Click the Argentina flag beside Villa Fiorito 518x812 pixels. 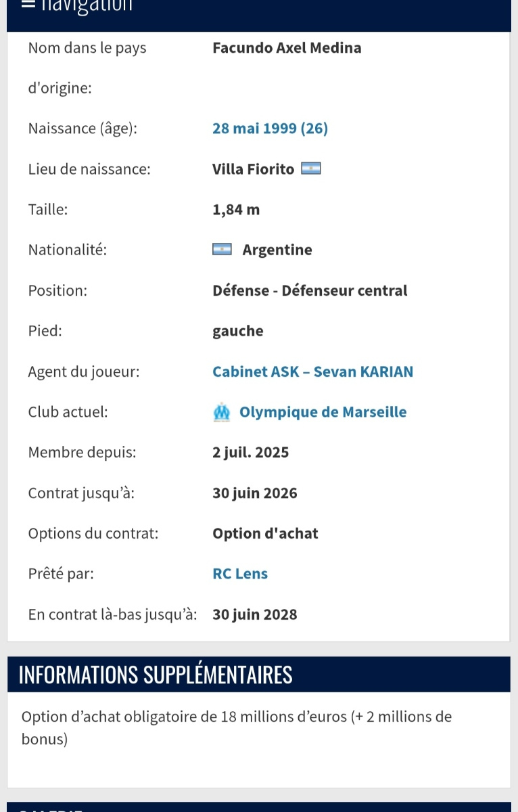(310, 168)
